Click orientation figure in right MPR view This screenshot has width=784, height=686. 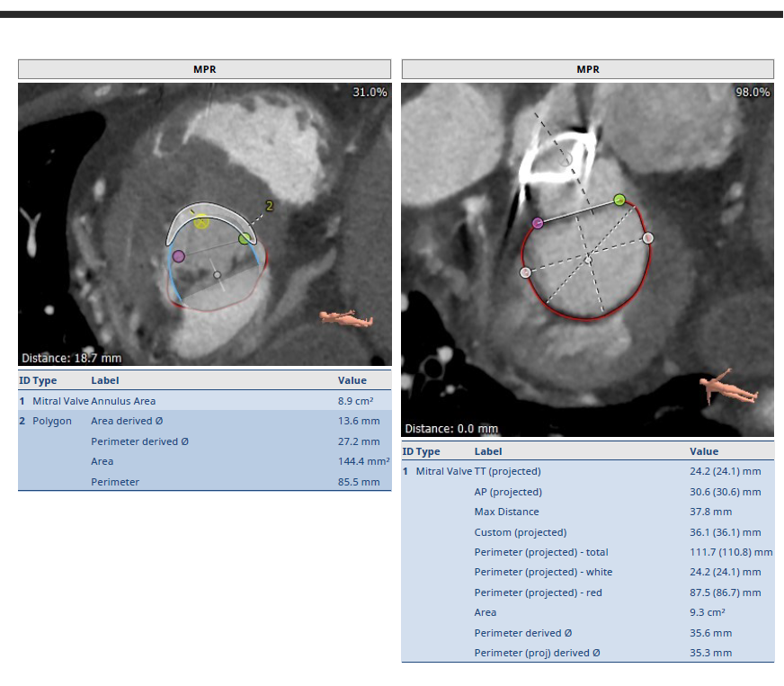point(729,386)
